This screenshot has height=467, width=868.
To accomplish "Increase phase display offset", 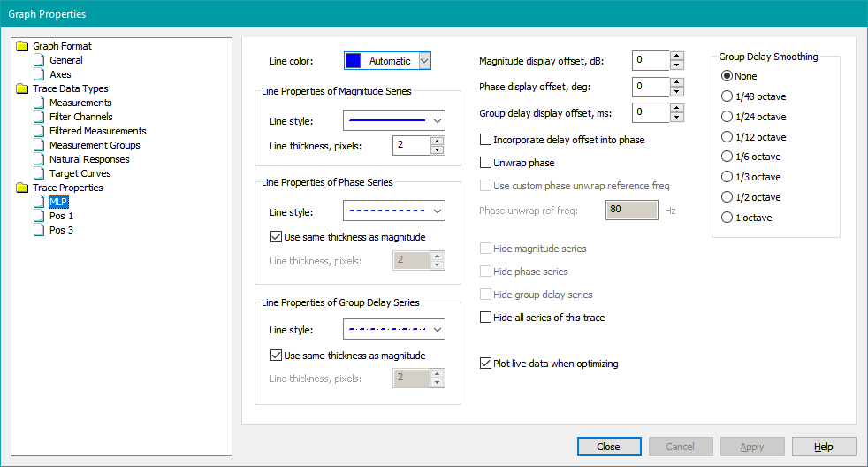I will (x=676, y=82).
